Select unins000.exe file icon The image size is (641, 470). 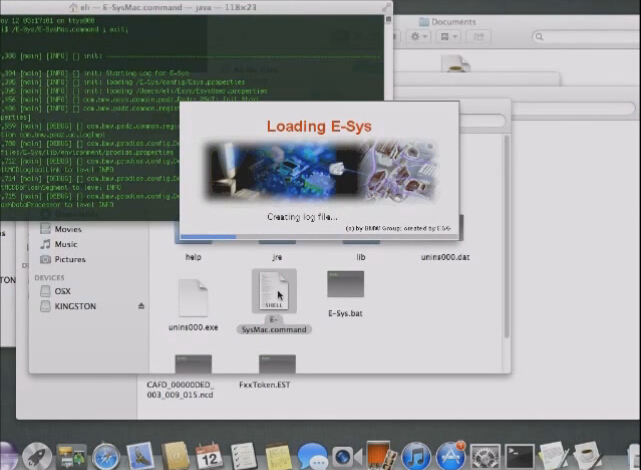tap(193, 298)
